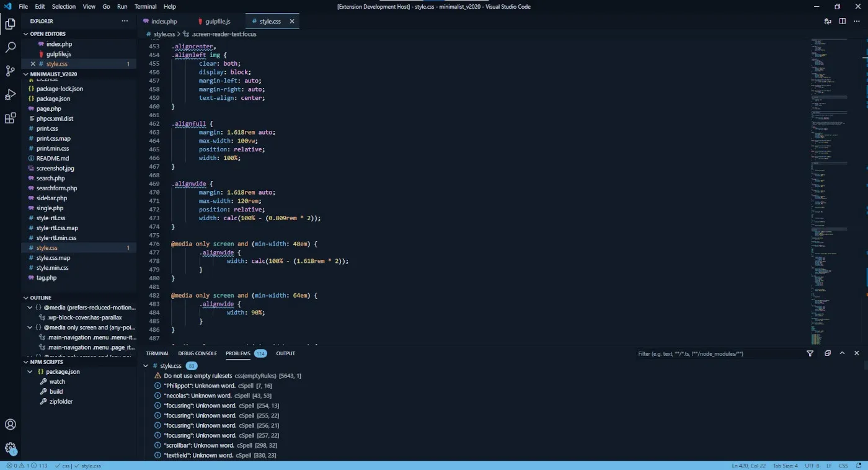
Task: Click the Tab Size: 4 status item
Action: click(x=786, y=466)
